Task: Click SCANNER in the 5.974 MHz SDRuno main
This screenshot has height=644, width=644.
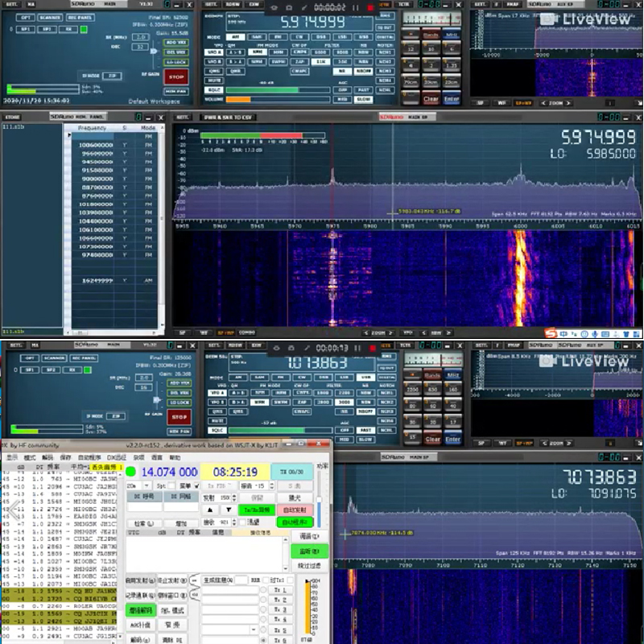Action: click(50, 18)
